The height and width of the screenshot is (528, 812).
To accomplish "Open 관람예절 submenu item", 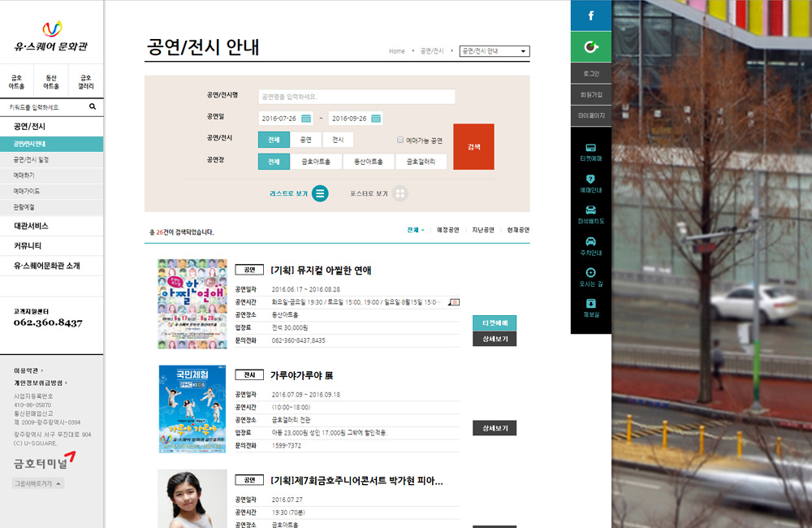I will click(x=52, y=207).
